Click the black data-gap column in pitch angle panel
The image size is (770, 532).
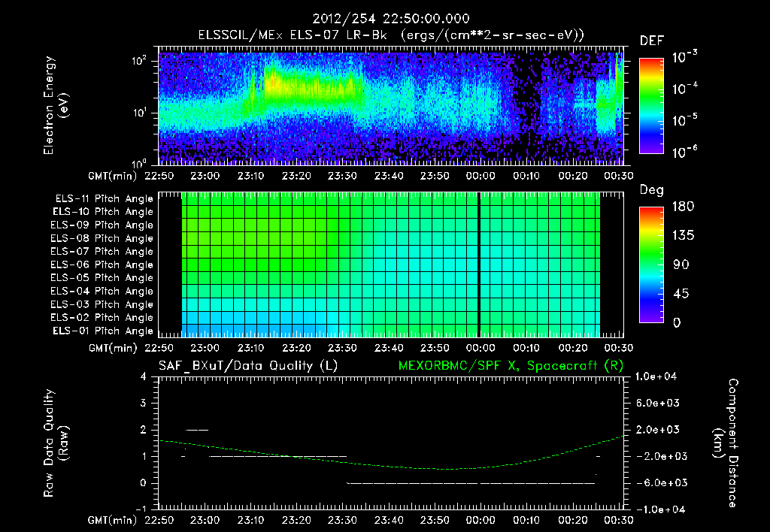tap(478, 265)
